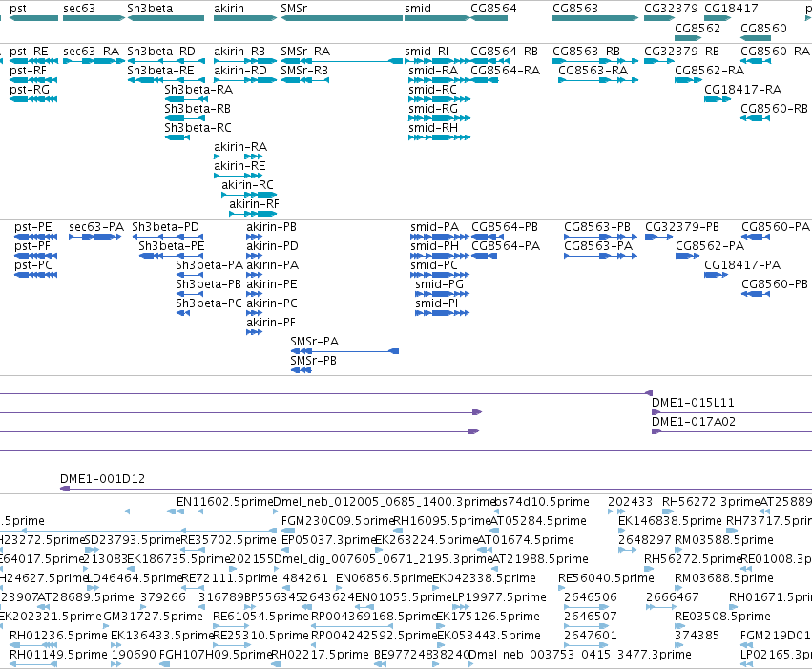Select protein CG32379-PB
Image resolution: width=812 pixels, height=669 pixels.
(682, 227)
